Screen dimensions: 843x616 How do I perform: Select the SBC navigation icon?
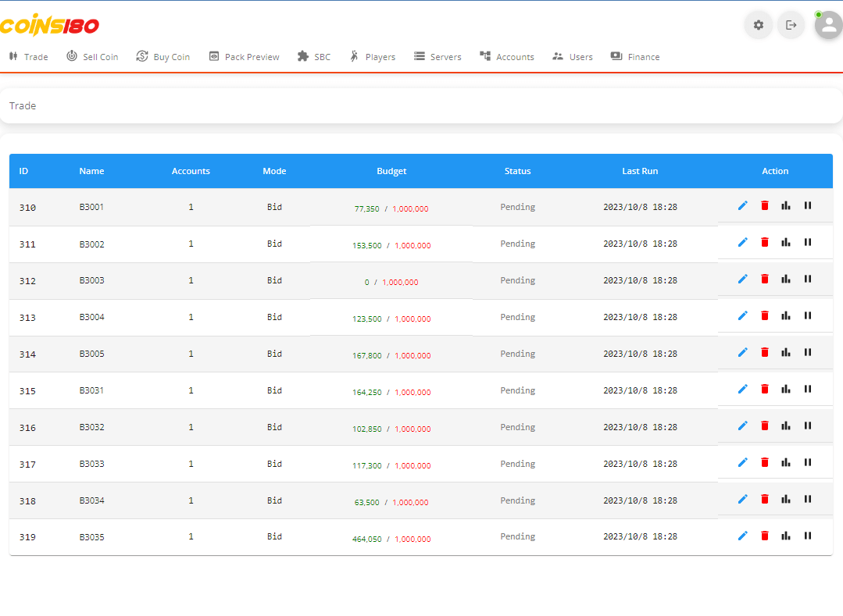tap(302, 56)
